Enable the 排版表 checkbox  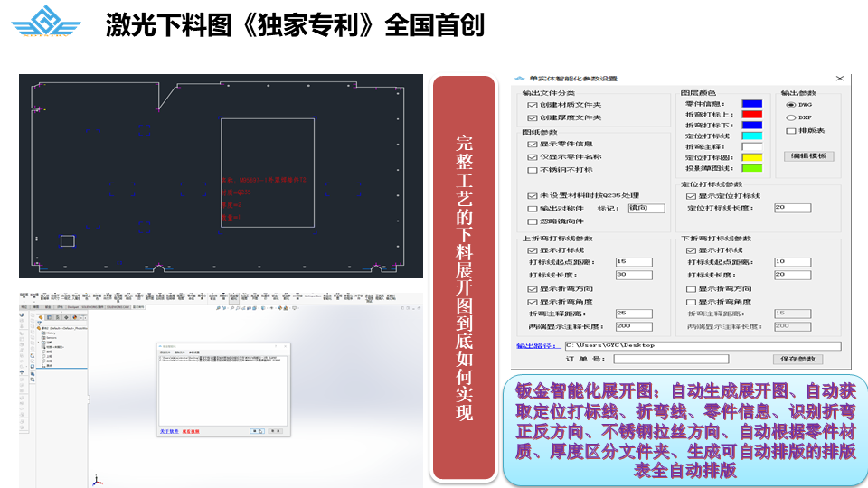(790, 131)
